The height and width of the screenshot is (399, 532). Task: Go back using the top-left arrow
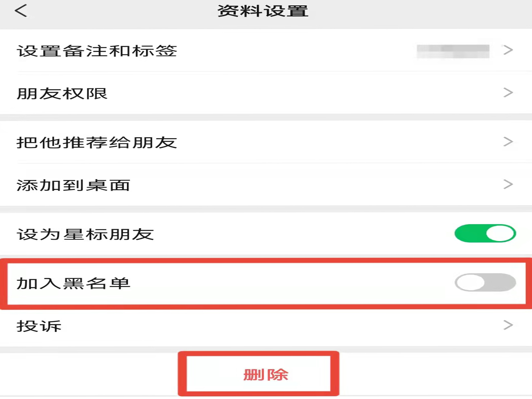coord(21,11)
